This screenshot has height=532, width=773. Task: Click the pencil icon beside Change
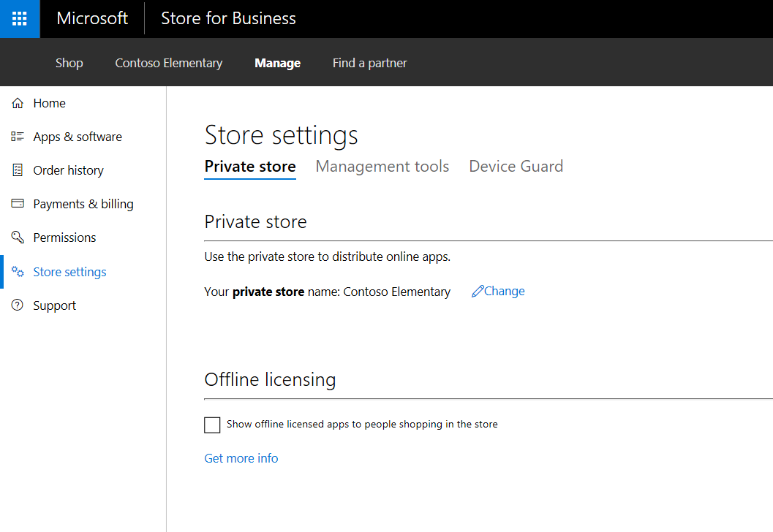coord(478,291)
